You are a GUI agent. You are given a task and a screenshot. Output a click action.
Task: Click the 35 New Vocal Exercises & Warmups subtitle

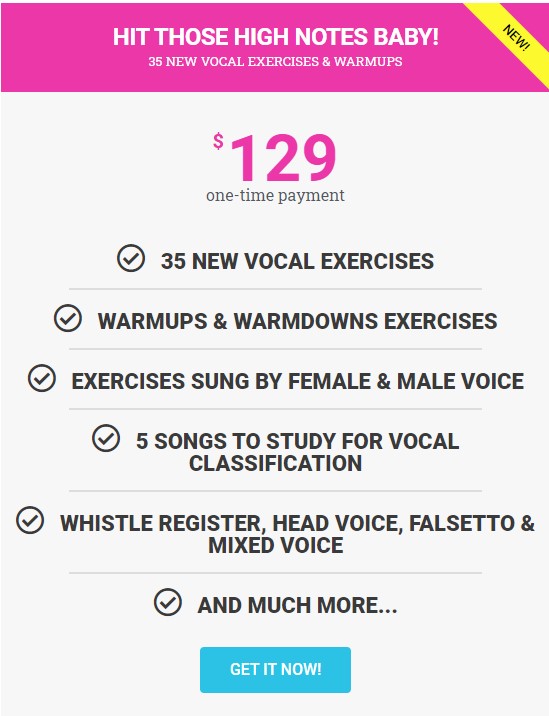(275, 62)
